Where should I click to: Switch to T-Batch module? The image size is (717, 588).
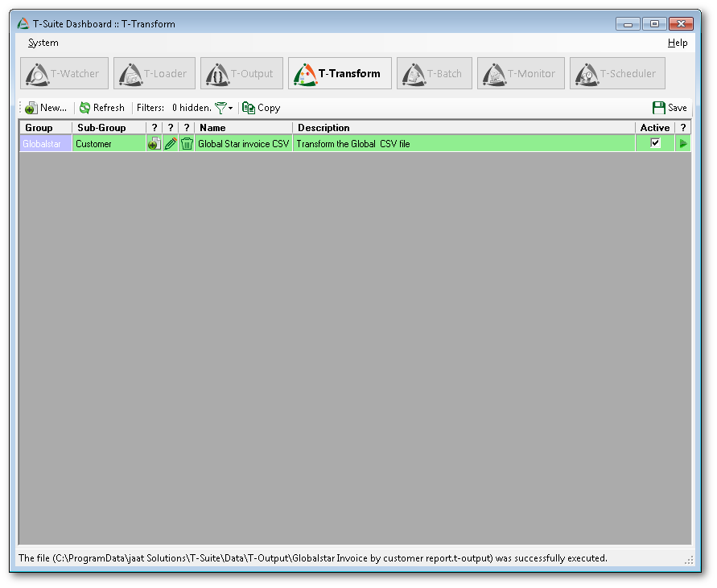pos(434,73)
